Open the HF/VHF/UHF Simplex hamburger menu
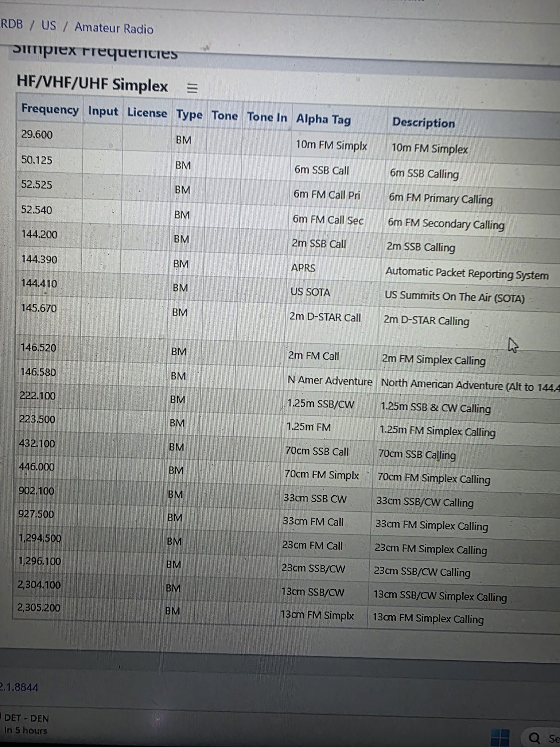Screen dimensions: 560x747 192,88
